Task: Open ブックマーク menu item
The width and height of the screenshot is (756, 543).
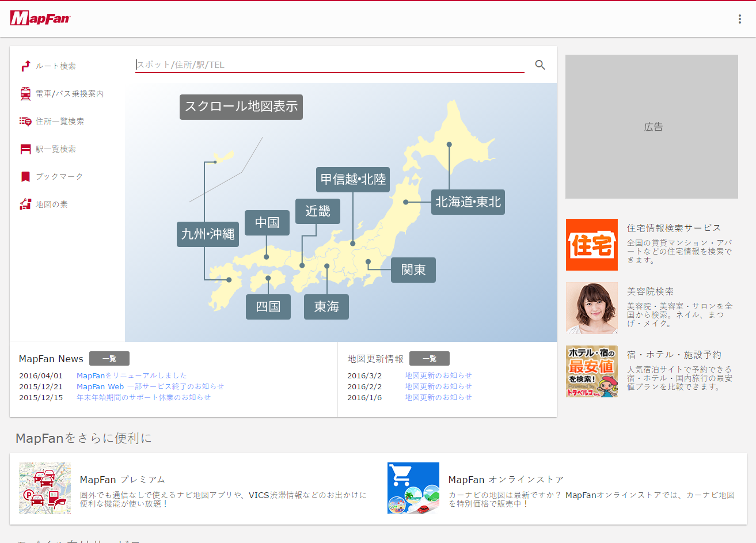Action: point(59,177)
